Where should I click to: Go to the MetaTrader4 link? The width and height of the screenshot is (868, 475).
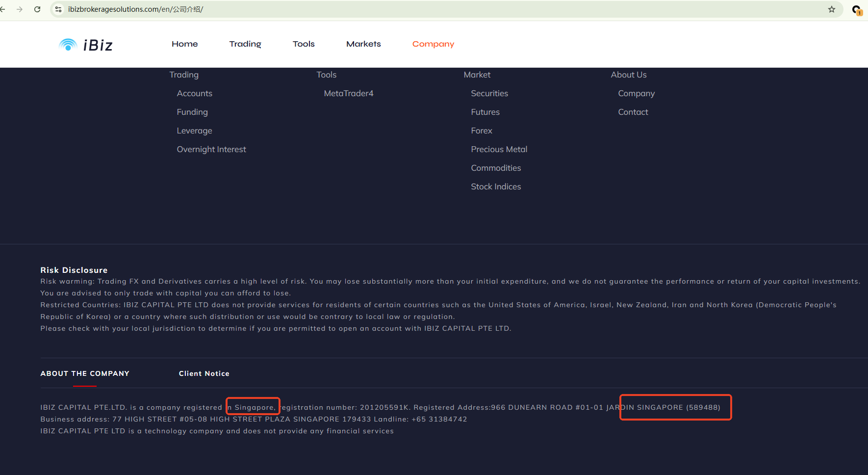click(x=349, y=94)
